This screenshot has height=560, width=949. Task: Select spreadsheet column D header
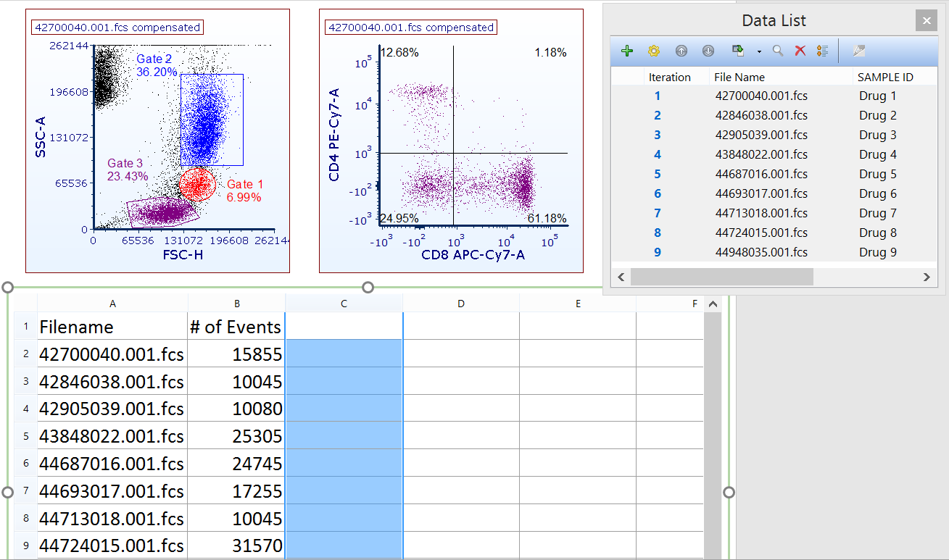[x=461, y=304]
